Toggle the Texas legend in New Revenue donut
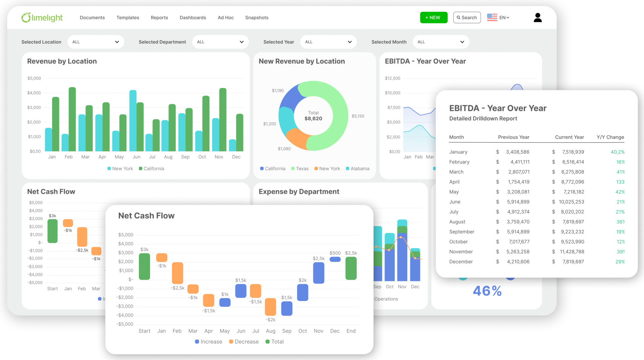644x360 pixels. [x=300, y=168]
